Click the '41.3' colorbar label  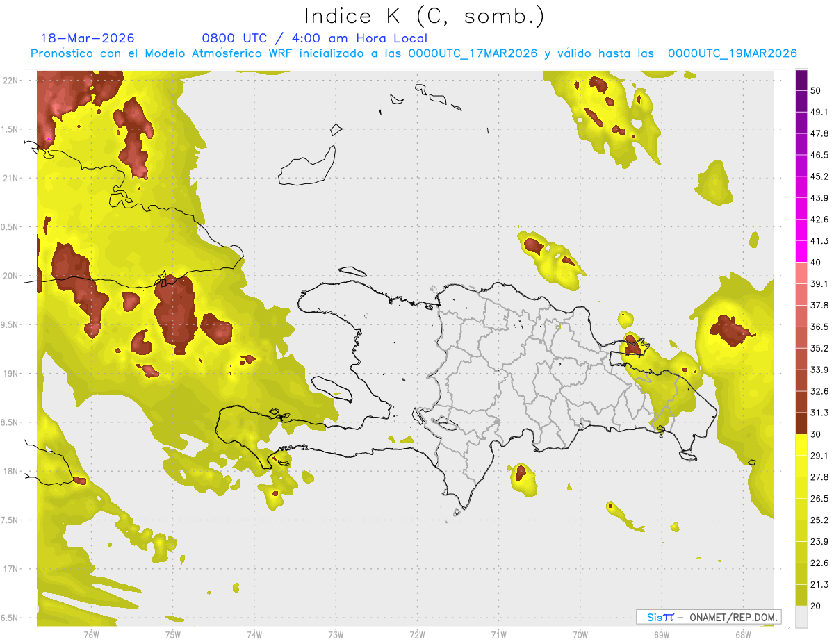[819, 241]
